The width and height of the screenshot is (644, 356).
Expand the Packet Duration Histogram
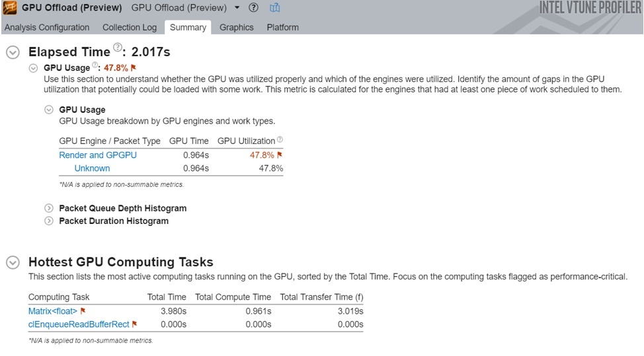pos(48,221)
